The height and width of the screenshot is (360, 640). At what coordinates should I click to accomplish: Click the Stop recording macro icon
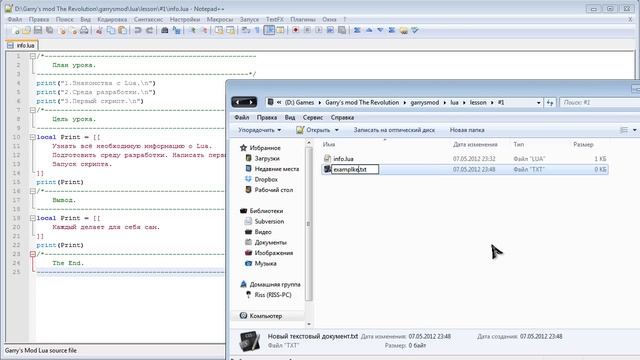tap(307, 30)
